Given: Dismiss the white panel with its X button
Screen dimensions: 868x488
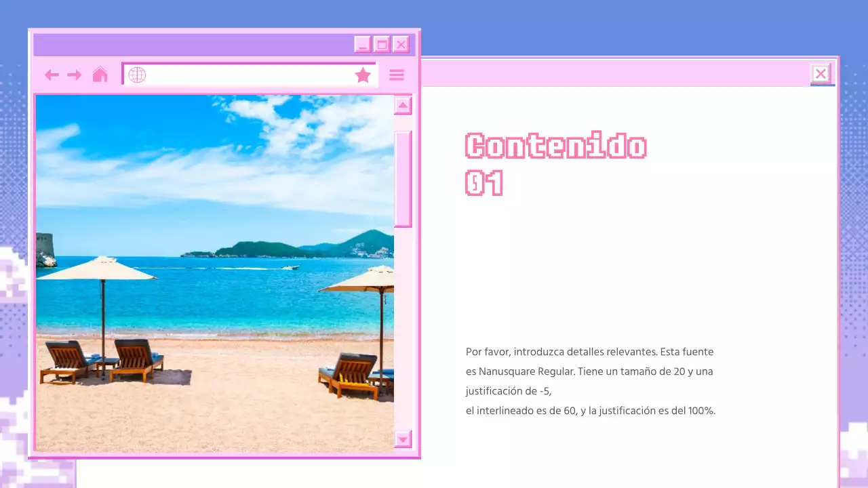Looking at the screenshot, I should click(821, 73).
